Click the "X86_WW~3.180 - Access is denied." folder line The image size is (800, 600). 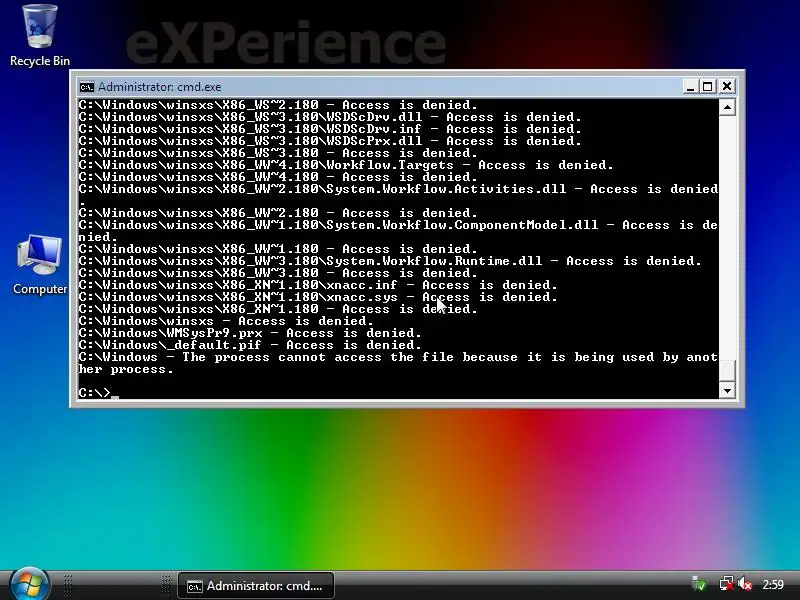(x=278, y=273)
